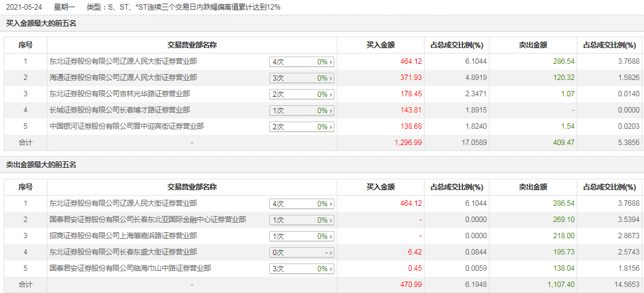Open 东北证券股份有限公司吉林光华路证券营业部
The image size is (644, 293).
pyautogui.click(x=120, y=94)
